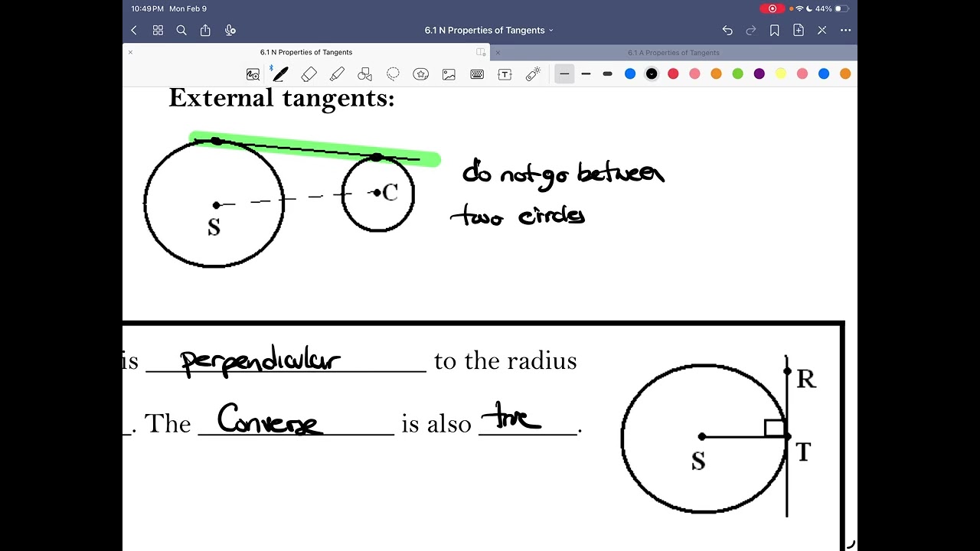
Task: Select the Highlighter tool
Action: click(x=337, y=74)
